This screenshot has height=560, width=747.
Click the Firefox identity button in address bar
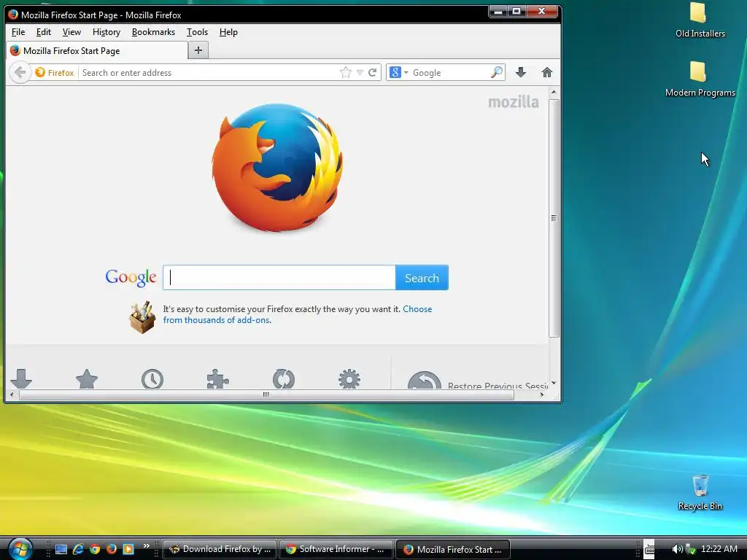click(54, 72)
